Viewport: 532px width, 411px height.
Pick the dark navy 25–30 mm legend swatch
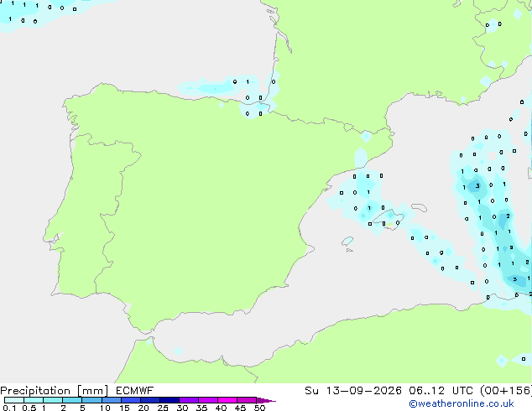(170, 400)
